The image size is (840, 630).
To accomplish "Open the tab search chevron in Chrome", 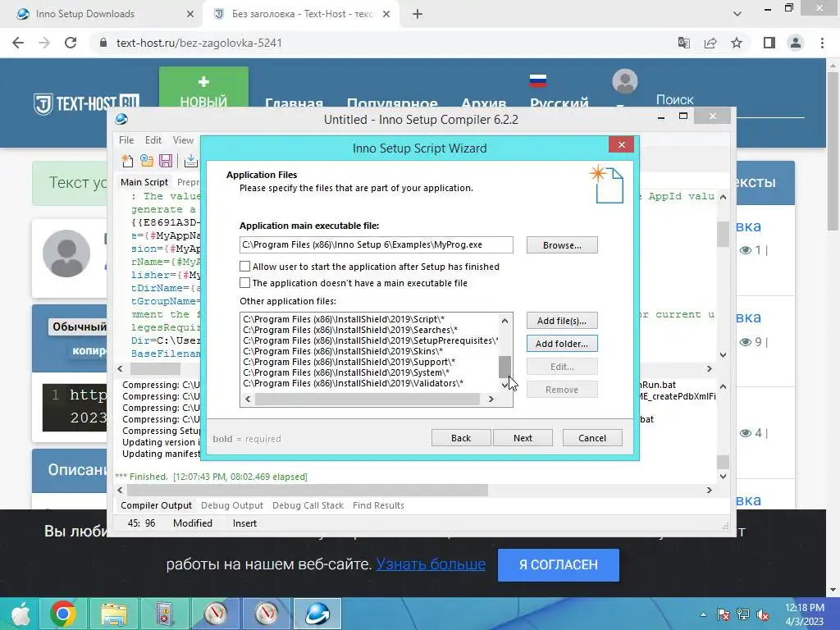I will coord(737,14).
